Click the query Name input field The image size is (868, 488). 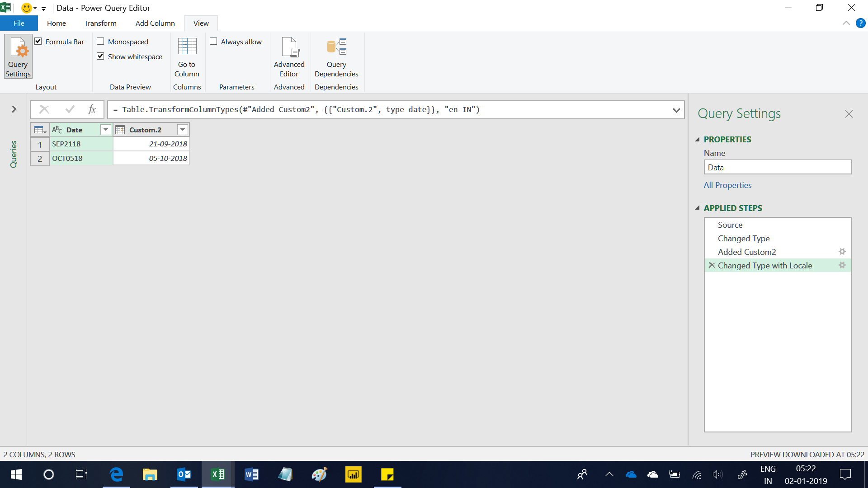point(778,168)
